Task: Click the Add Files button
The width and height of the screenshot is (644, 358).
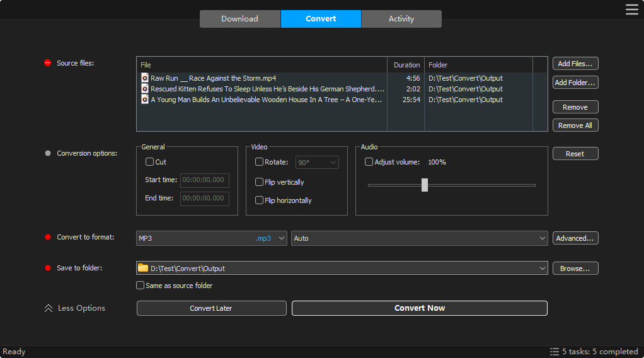Action: [x=575, y=64]
